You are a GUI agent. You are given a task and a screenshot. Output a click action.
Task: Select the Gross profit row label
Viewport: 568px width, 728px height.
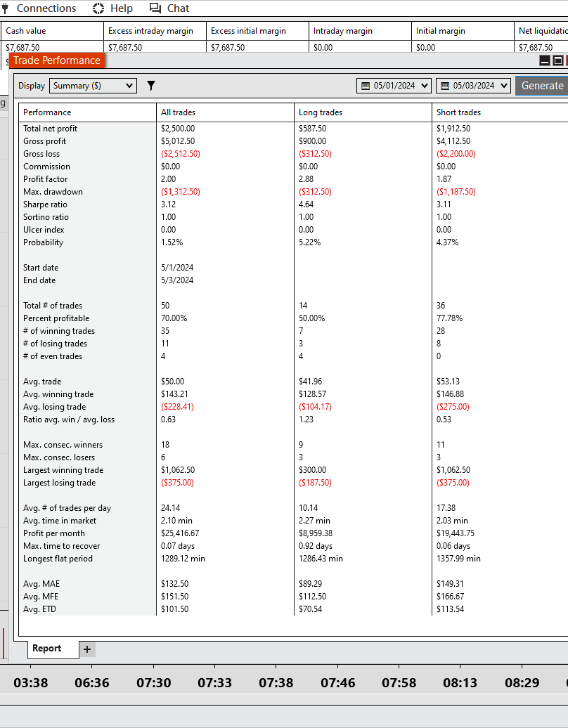[x=44, y=141]
